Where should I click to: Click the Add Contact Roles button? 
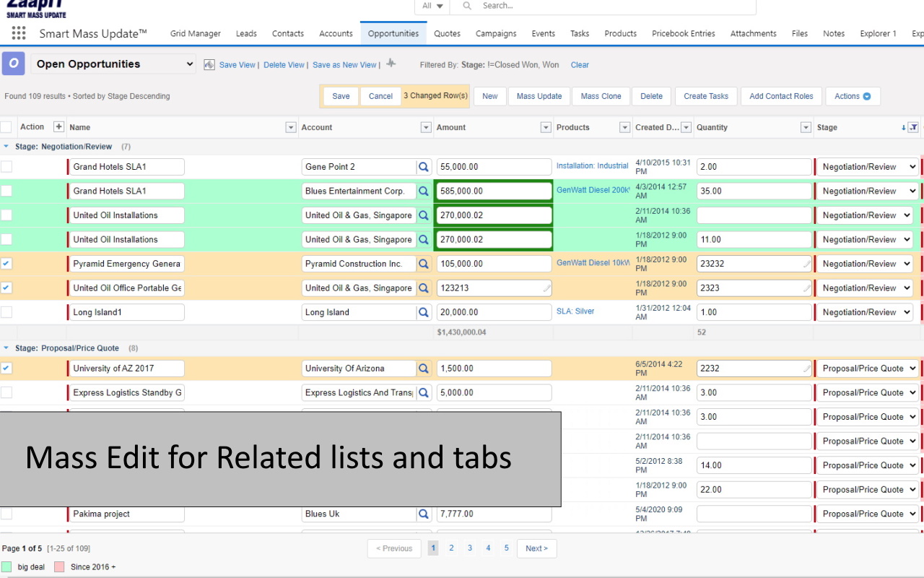pyautogui.click(x=781, y=96)
